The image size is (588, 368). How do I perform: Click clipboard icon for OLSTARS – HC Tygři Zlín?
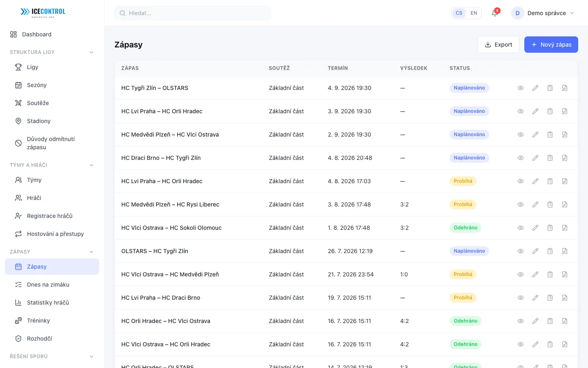[550, 251]
